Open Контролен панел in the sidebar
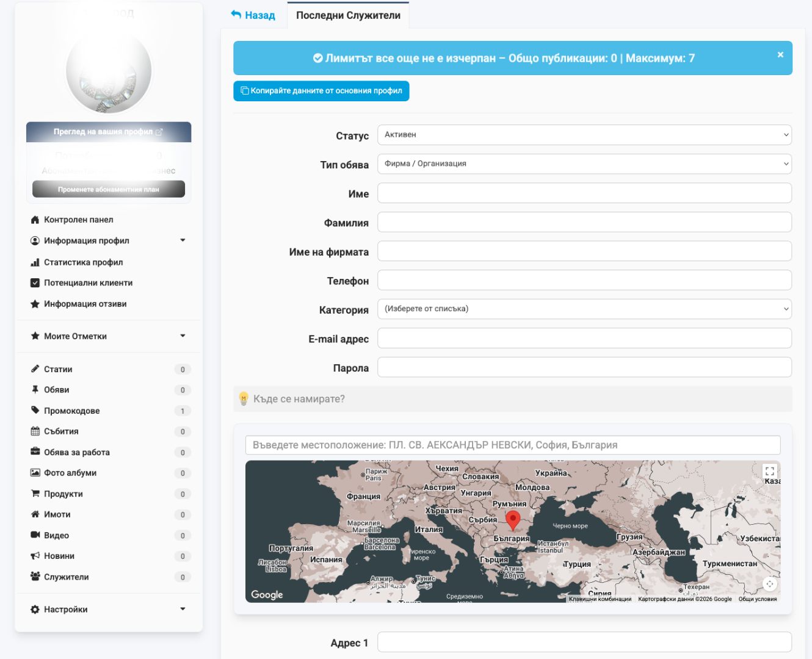Image resolution: width=812 pixels, height=659 pixels. coord(78,220)
